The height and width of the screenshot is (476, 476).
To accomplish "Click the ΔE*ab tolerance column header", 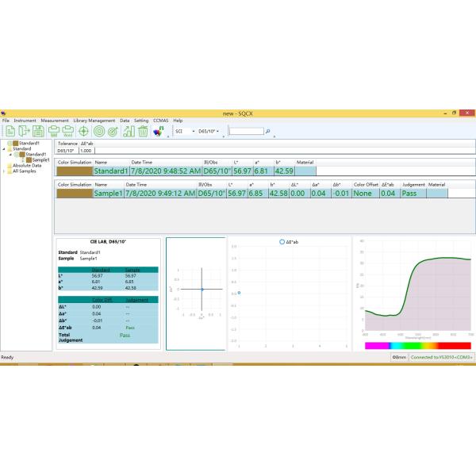I will (87, 144).
